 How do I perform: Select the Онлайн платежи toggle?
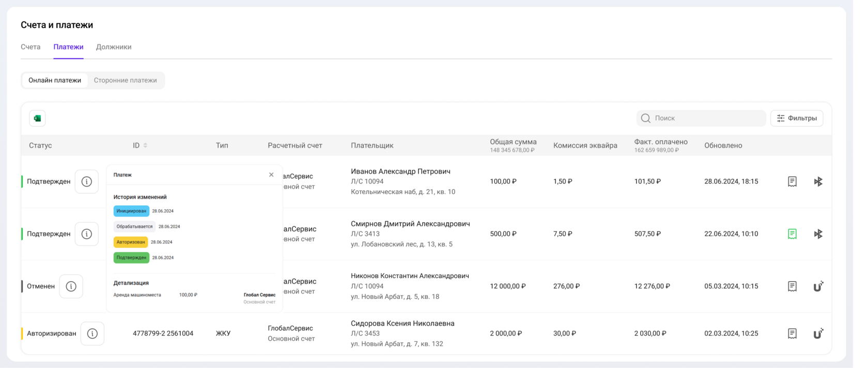55,81
